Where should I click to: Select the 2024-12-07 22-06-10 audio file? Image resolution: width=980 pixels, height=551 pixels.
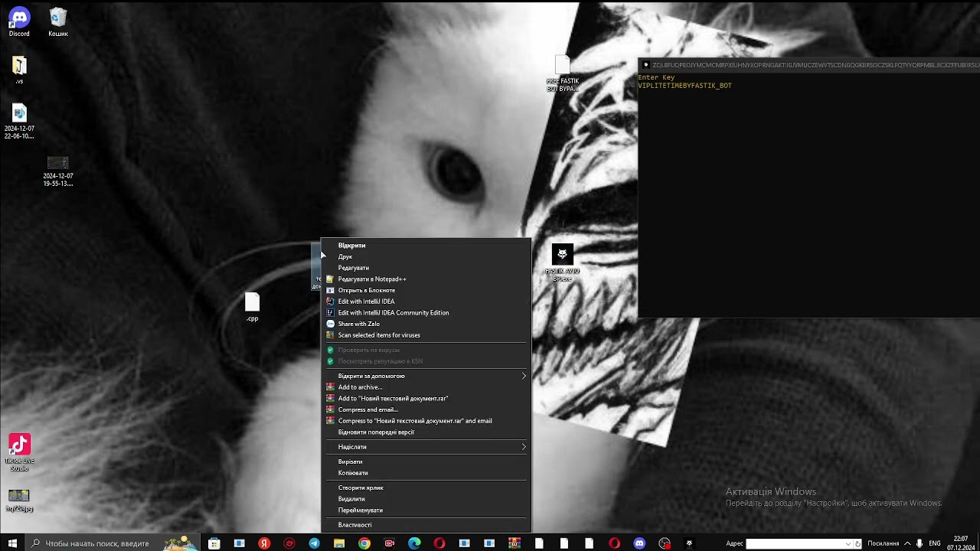[x=19, y=122]
